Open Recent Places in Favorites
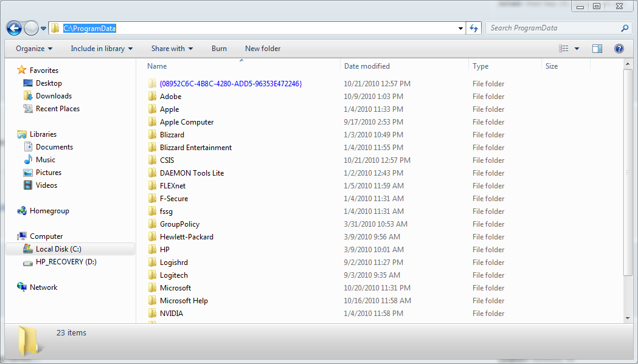This screenshot has height=364, width=638. point(57,109)
